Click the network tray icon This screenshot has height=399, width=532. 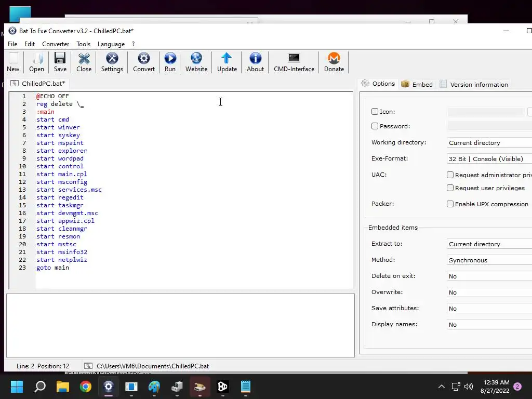point(456,387)
